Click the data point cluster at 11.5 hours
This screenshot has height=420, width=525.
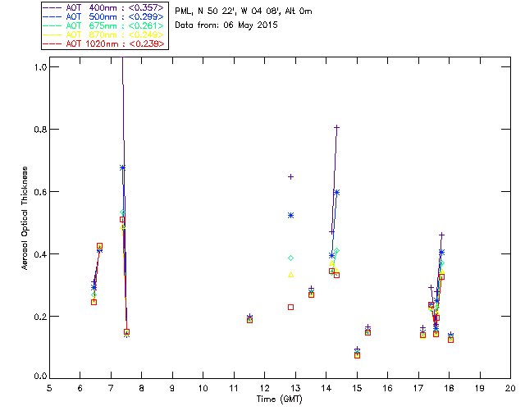click(x=249, y=318)
